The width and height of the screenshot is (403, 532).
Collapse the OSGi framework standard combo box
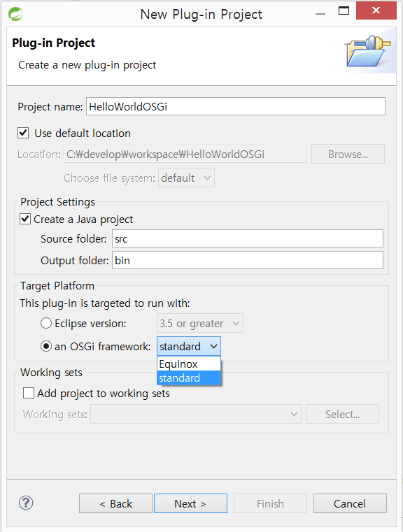click(x=189, y=347)
